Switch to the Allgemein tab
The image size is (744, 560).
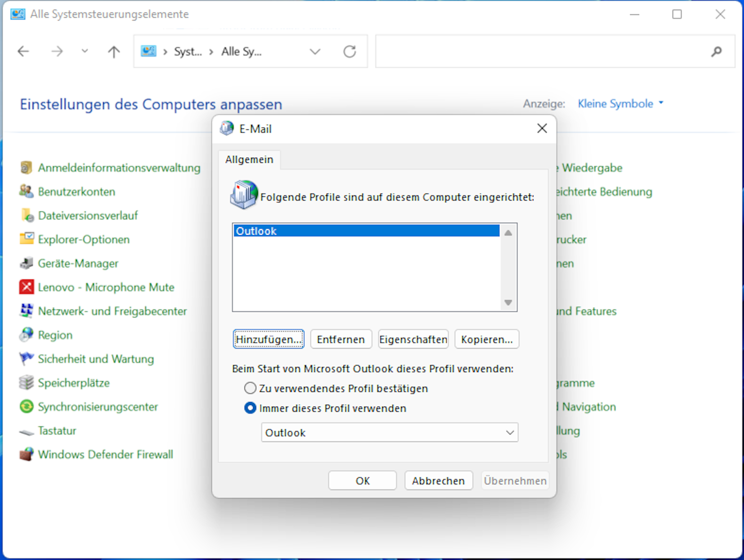pos(249,159)
